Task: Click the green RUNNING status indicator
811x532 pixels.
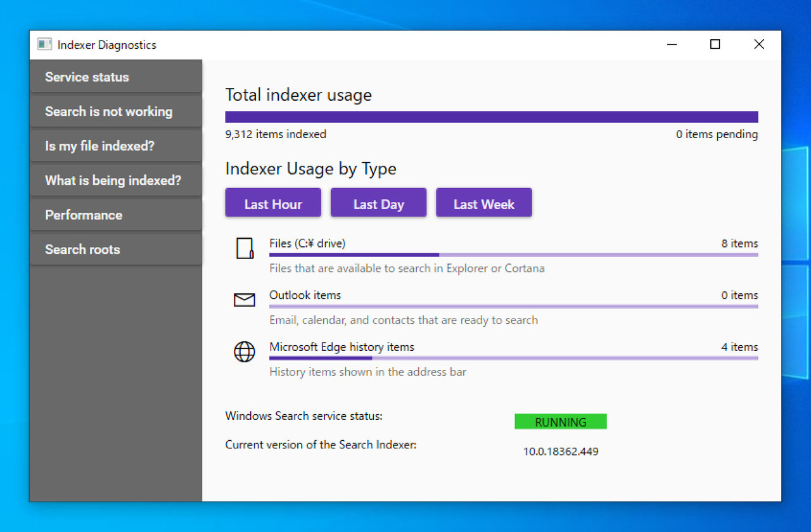Action: pyautogui.click(x=560, y=422)
